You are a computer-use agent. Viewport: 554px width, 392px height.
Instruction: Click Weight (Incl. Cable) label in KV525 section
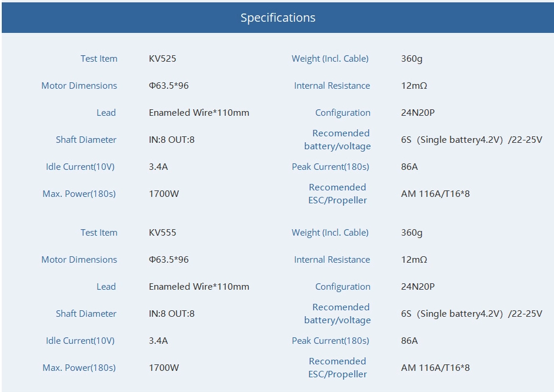point(330,59)
